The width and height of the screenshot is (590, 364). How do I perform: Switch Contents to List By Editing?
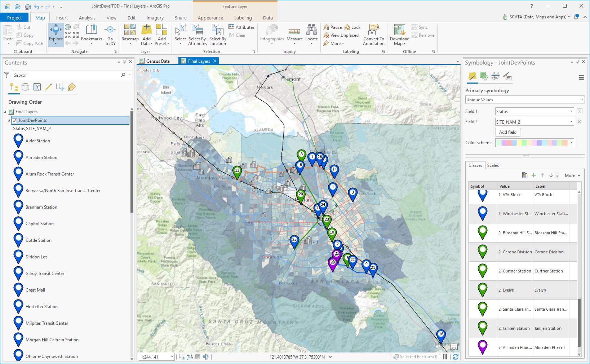(48, 87)
